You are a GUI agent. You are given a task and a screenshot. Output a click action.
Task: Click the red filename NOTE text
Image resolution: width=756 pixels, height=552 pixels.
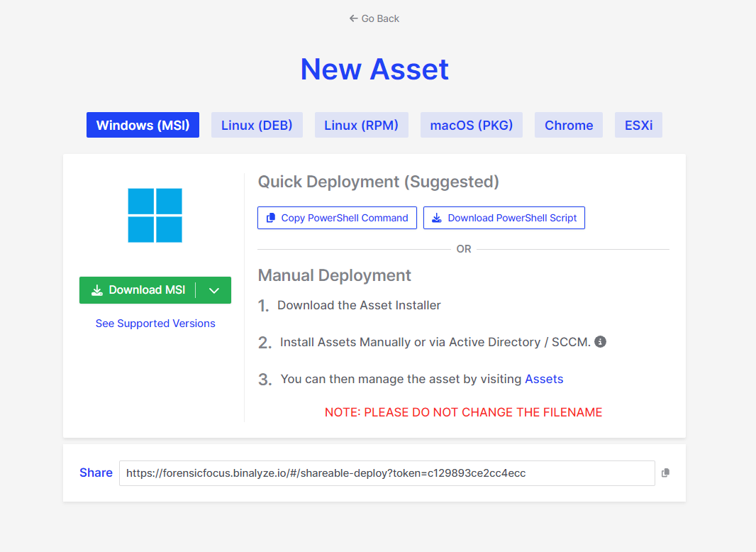463,412
